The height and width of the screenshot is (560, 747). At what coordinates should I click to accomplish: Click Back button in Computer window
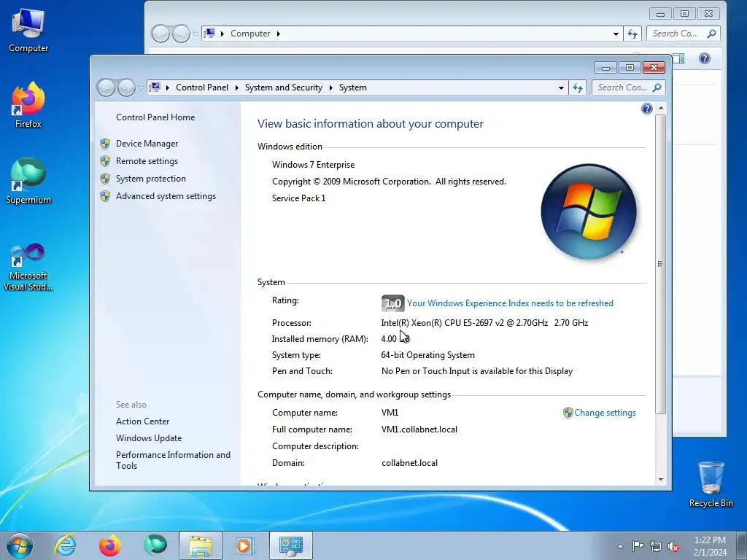coord(161,34)
